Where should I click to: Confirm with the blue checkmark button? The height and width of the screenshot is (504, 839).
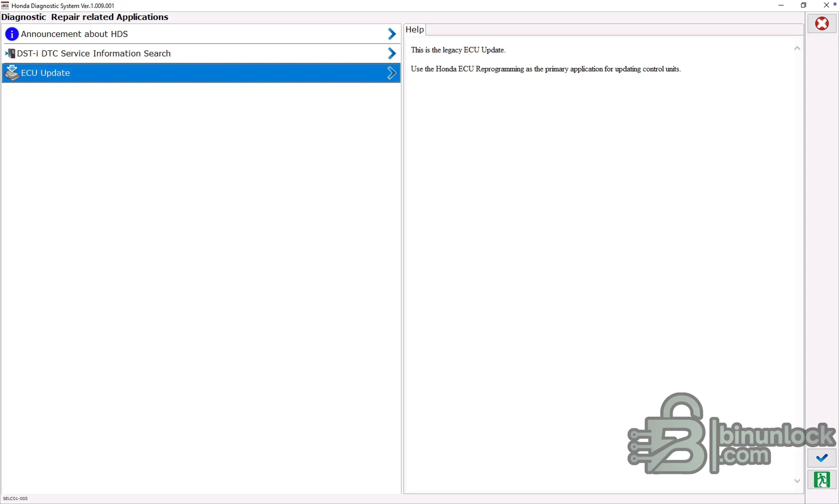click(x=822, y=458)
